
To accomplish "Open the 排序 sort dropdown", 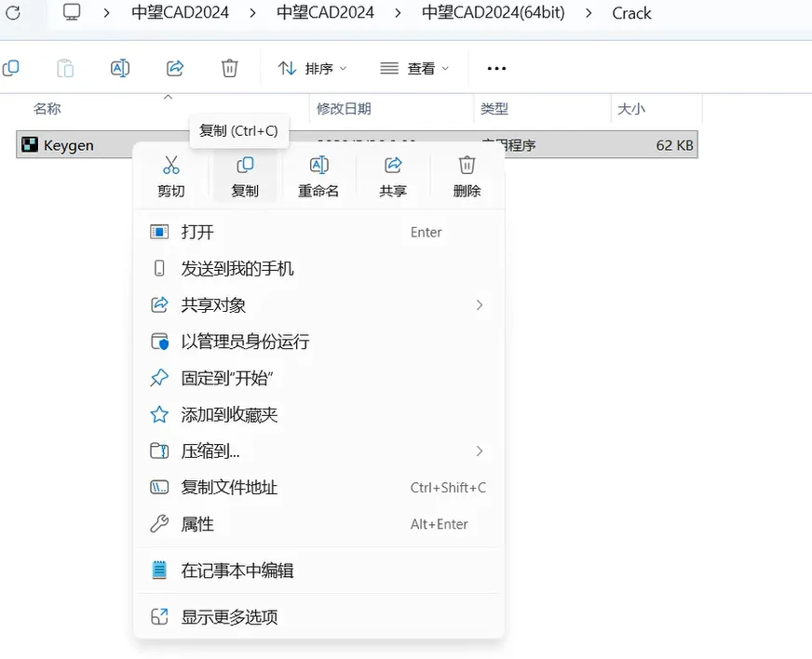I will (x=312, y=68).
